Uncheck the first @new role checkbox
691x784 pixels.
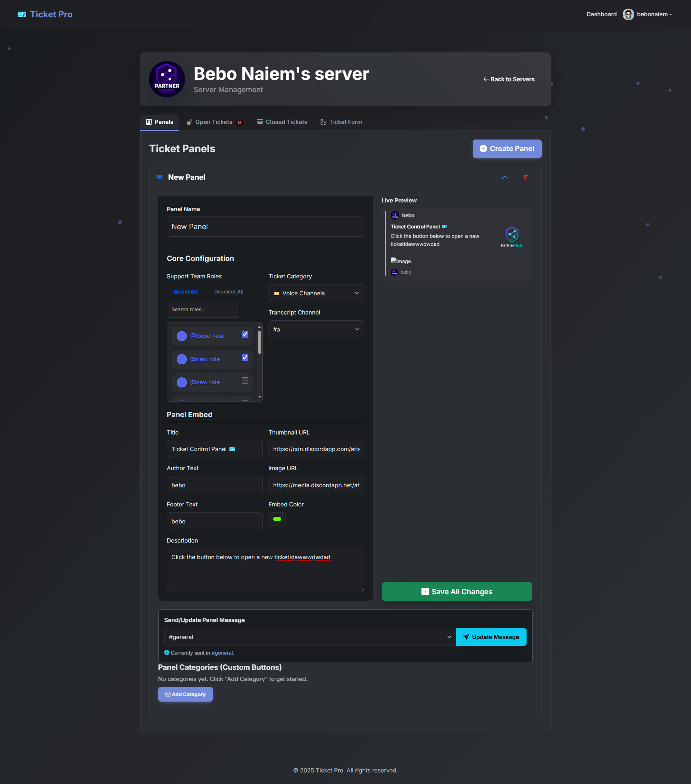[245, 357]
